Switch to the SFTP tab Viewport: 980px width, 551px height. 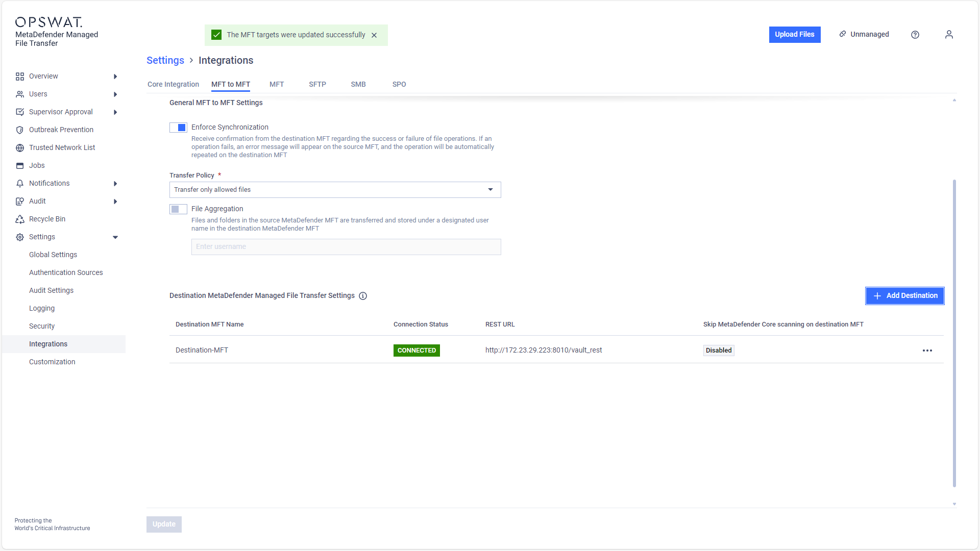pos(317,84)
